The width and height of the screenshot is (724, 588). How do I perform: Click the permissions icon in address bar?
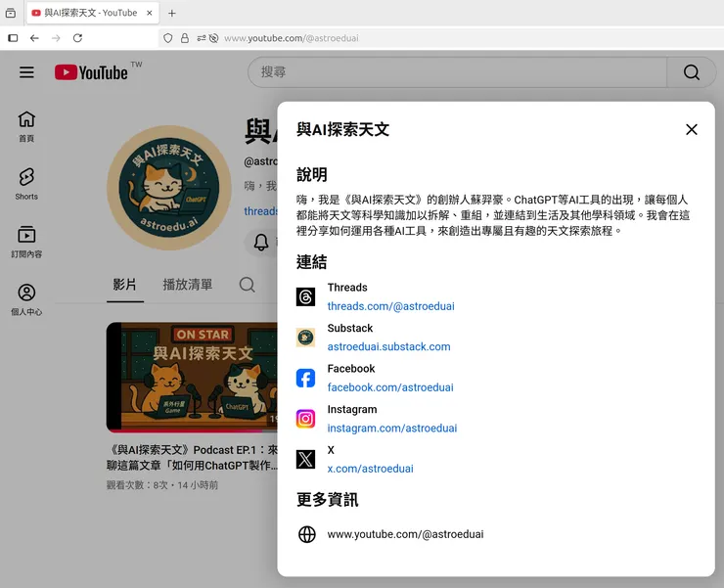[202, 38]
